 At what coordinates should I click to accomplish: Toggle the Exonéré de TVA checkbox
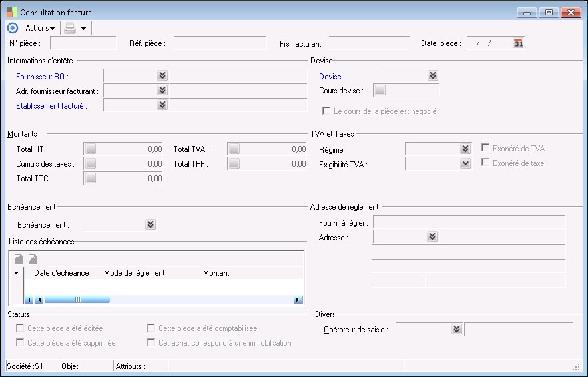click(x=485, y=147)
